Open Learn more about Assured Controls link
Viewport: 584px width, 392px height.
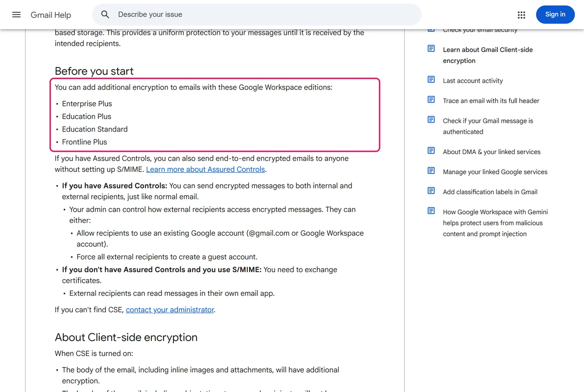pyautogui.click(x=205, y=170)
